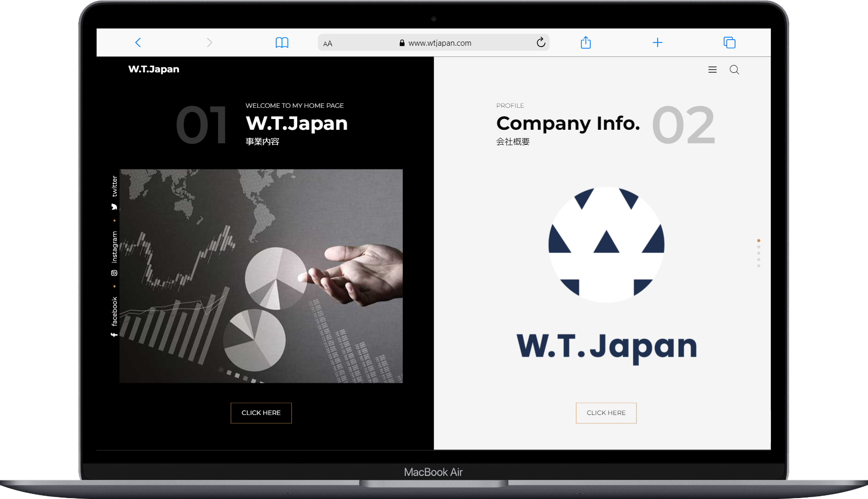This screenshot has width=868, height=499.
Task: Click the 事業内容 subtitle
Action: (x=262, y=141)
